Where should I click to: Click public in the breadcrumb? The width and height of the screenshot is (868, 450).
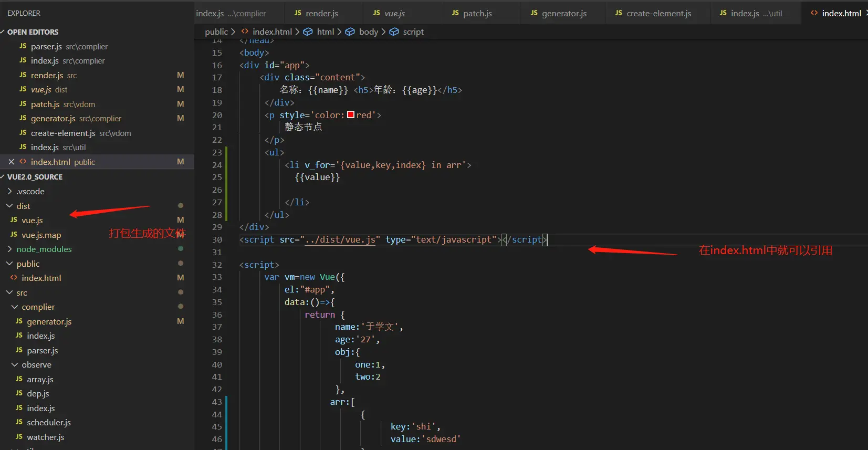pos(216,32)
